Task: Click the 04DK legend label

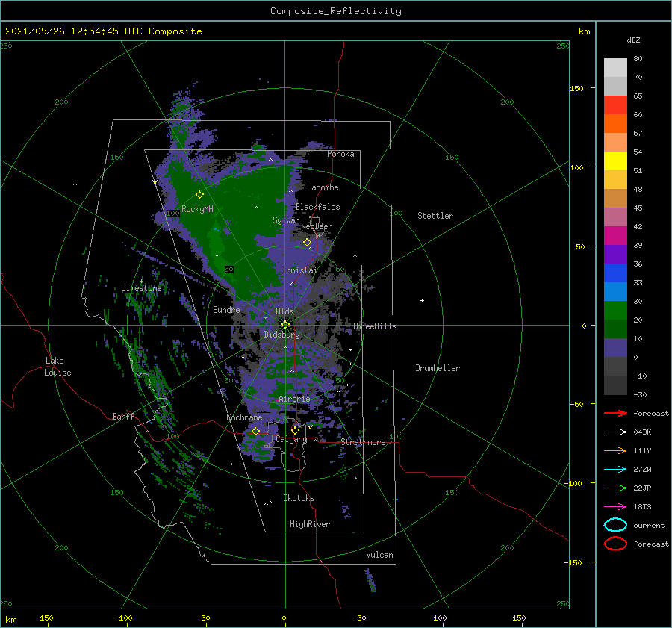Action: (642, 432)
